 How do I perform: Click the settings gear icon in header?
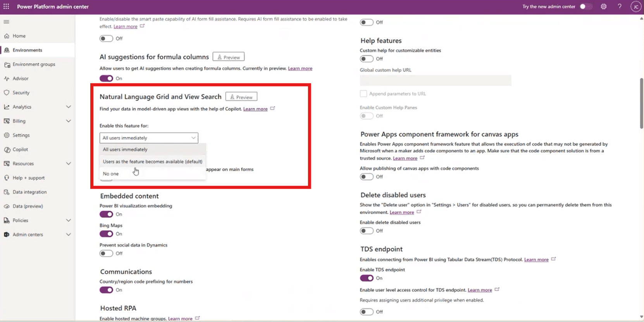603,7
